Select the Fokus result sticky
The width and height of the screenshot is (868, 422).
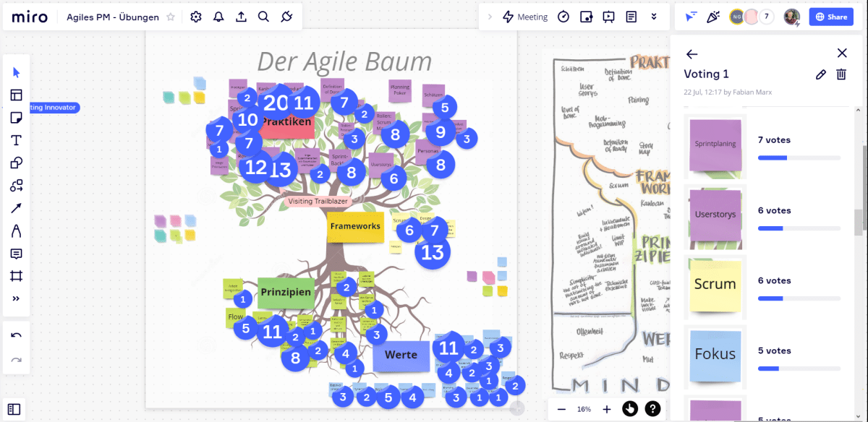pos(715,356)
